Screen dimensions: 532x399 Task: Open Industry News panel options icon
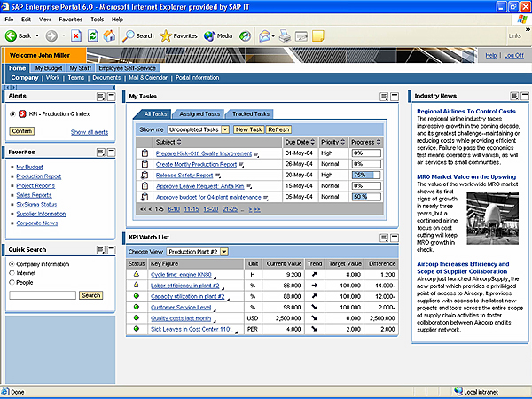click(x=514, y=96)
